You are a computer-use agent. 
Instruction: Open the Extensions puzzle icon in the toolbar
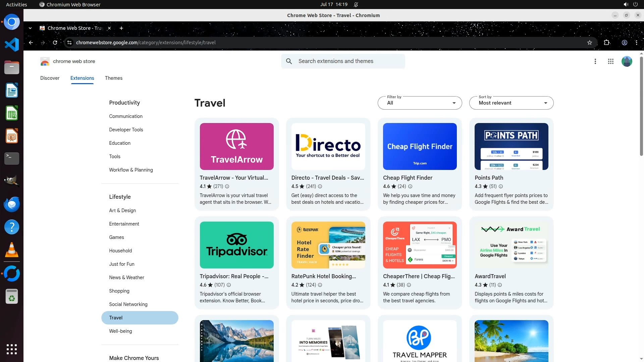click(x=606, y=43)
